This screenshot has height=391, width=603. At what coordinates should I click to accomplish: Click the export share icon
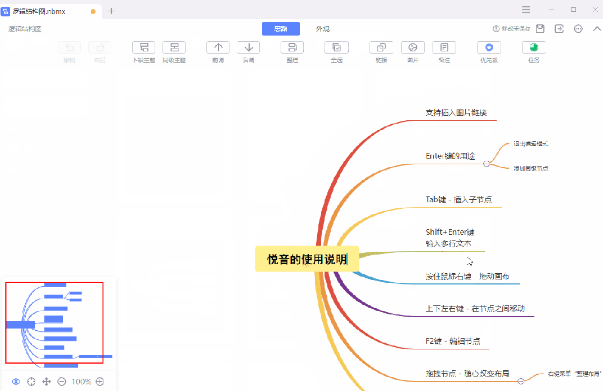click(559, 29)
